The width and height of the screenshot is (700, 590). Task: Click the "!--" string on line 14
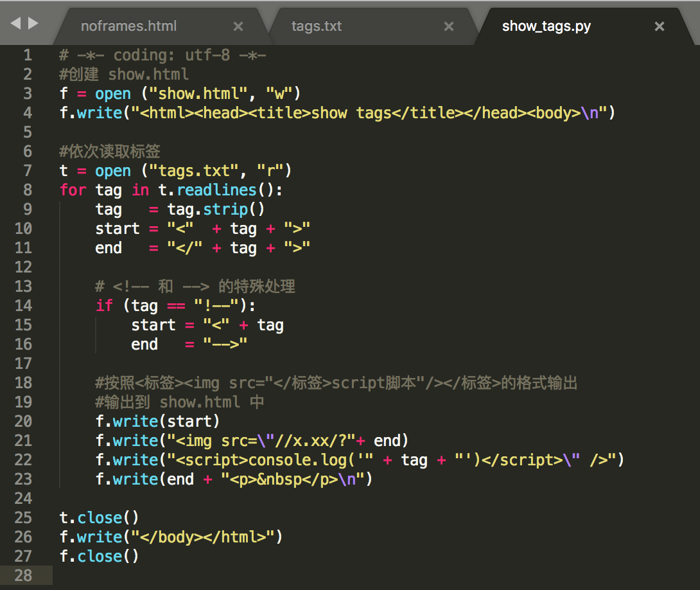tap(216, 305)
